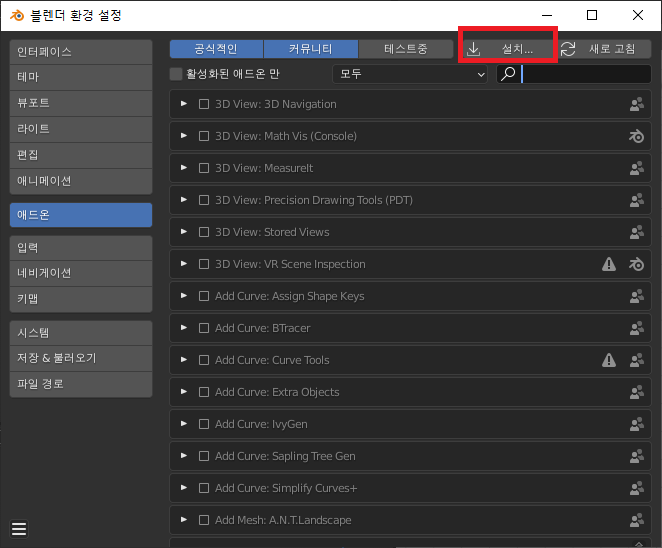662x548 pixels.
Task: Click community icon on Sapling Tree Gen row
Action: click(637, 456)
